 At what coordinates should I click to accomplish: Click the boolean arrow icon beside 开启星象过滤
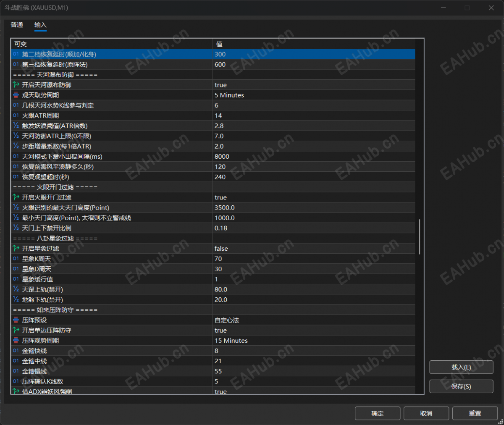[x=16, y=249]
